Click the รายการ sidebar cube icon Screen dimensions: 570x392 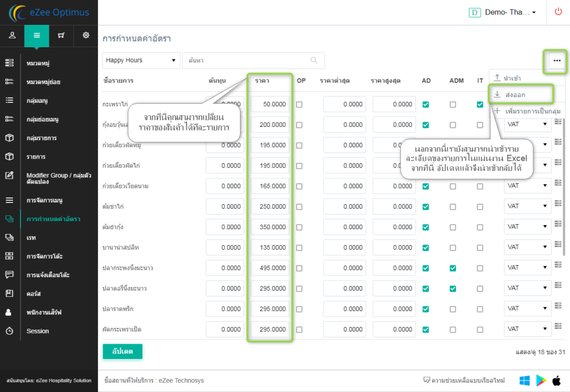click(x=9, y=156)
